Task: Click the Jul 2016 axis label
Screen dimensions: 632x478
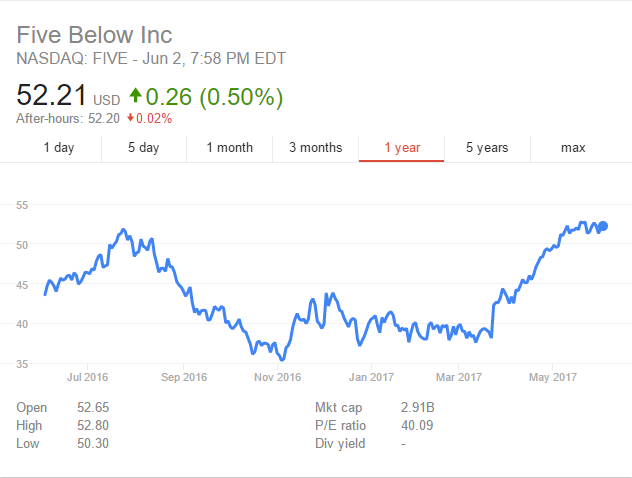Action: [x=87, y=377]
